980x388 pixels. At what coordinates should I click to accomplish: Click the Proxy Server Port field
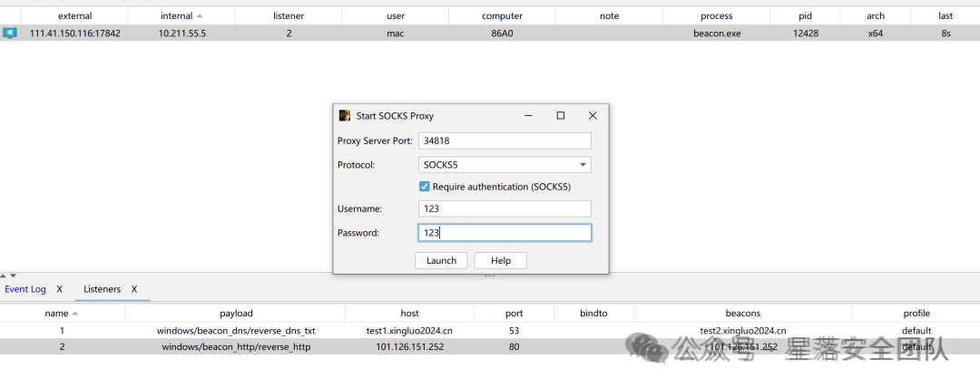(x=505, y=141)
